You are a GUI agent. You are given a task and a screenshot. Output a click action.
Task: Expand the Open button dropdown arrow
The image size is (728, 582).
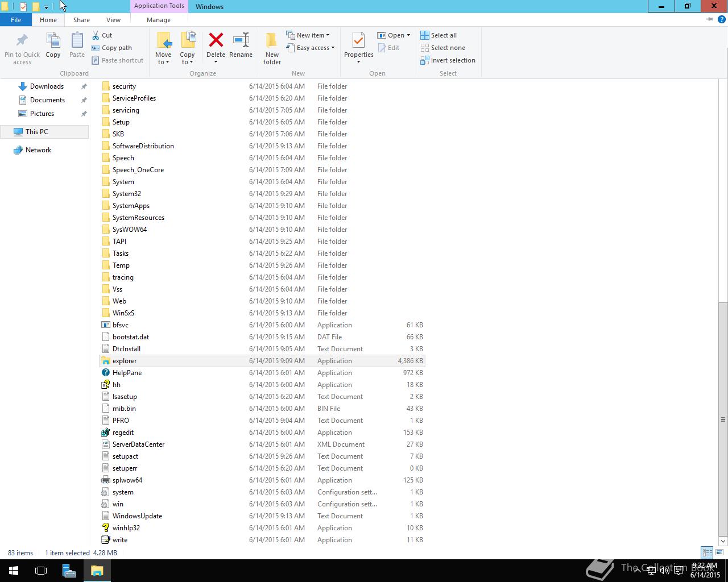click(x=408, y=35)
